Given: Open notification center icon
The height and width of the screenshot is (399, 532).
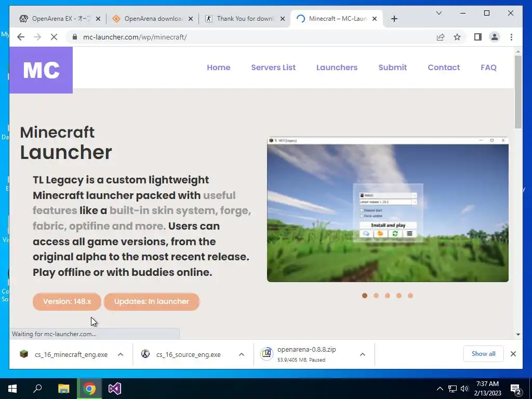Looking at the screenshot, I should [x=516, y=389].
